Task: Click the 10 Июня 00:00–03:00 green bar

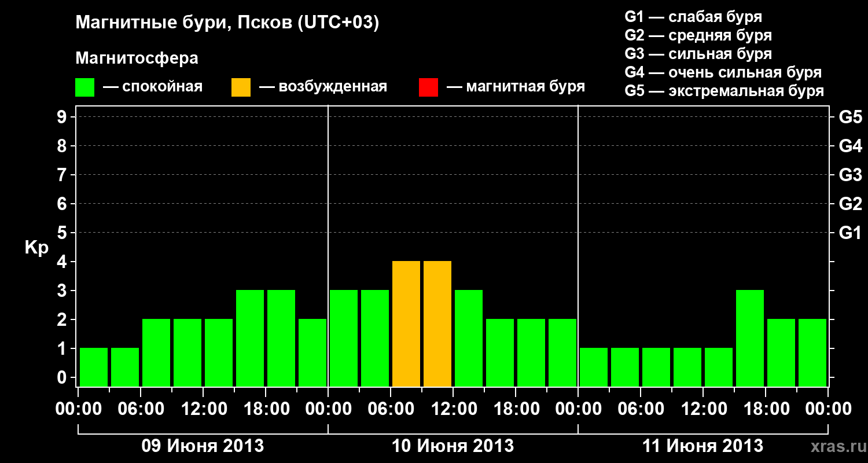Action: [344, 339]
